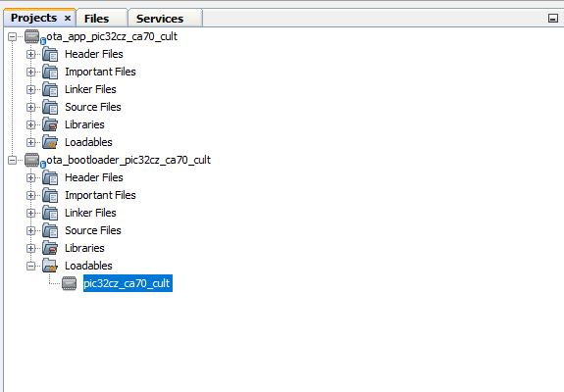Click the ota_app_pic32cz_ca70_cult project chip icon
564x392 pixels.
point(32,36)
